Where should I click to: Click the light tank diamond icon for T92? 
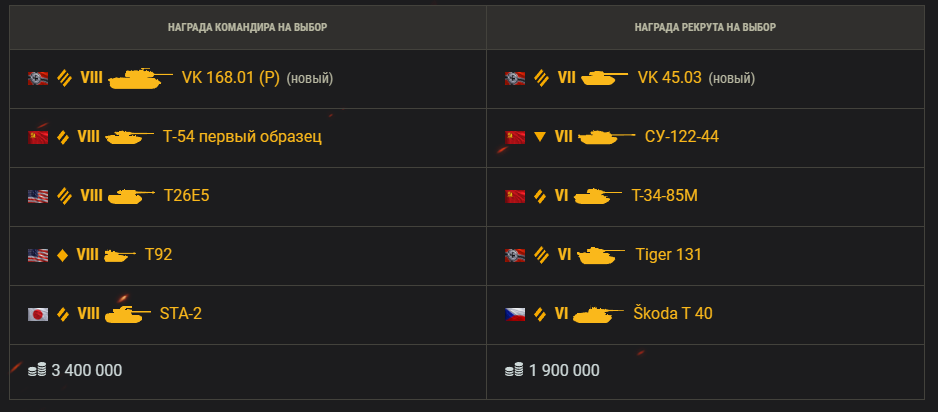62,255
